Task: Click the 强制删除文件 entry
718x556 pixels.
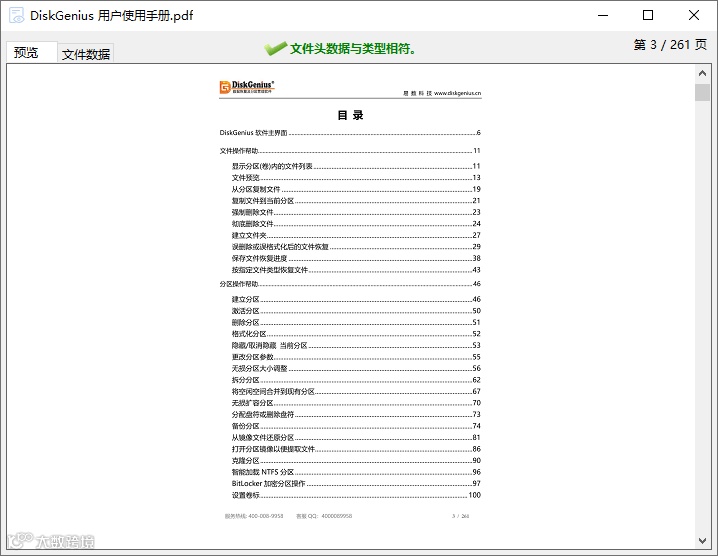Action: click(356, 212)
